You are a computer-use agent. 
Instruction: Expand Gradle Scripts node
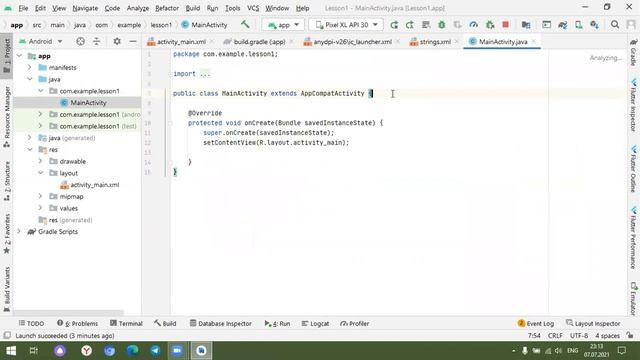coord(19,231)
